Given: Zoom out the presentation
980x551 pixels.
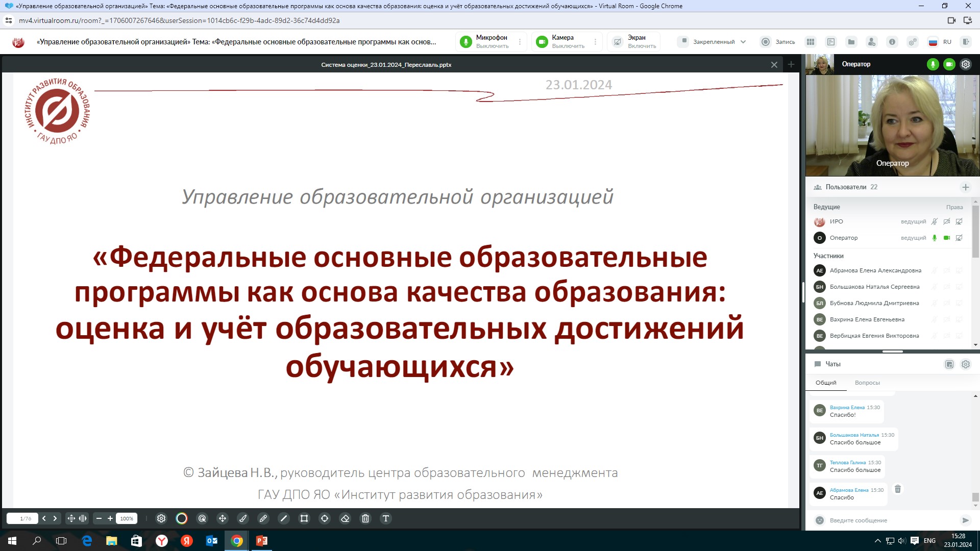Looking at the screenshot, I should coord(99,518).
